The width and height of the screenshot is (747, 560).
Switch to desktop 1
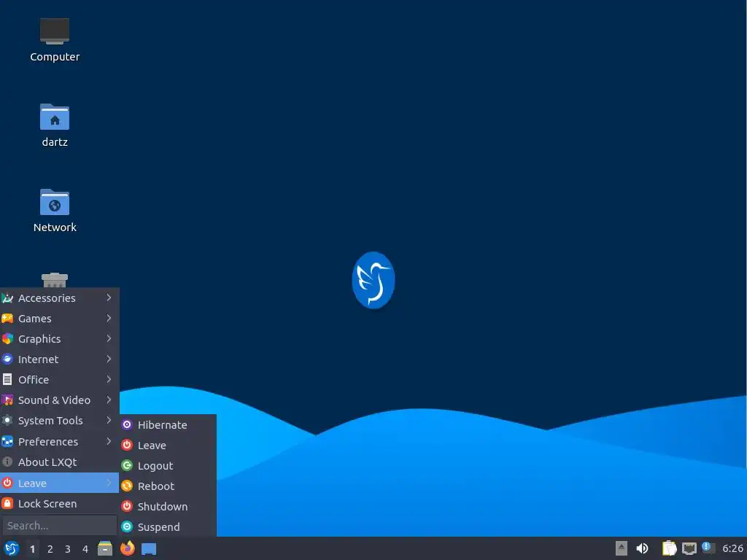pyautogui.click(x=32, y=549)
